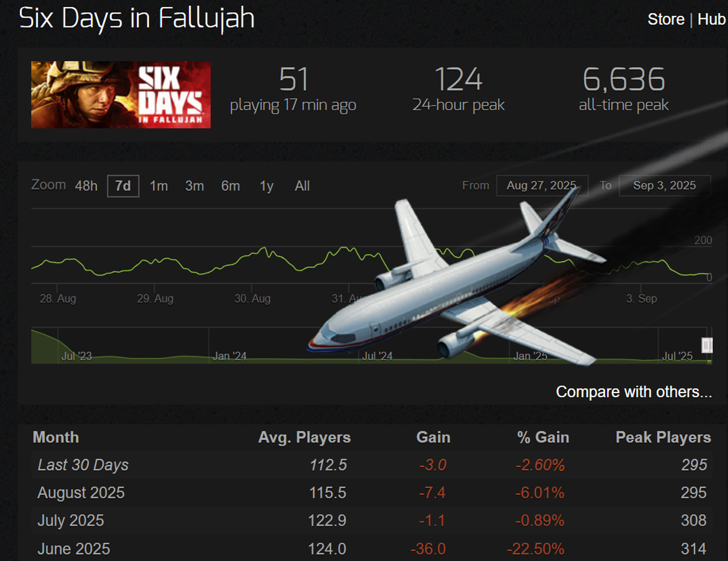Image resolution: width=728 pixels, height=561 pixels.
Task: Open the Store link
Action: [x=665, y=19]
